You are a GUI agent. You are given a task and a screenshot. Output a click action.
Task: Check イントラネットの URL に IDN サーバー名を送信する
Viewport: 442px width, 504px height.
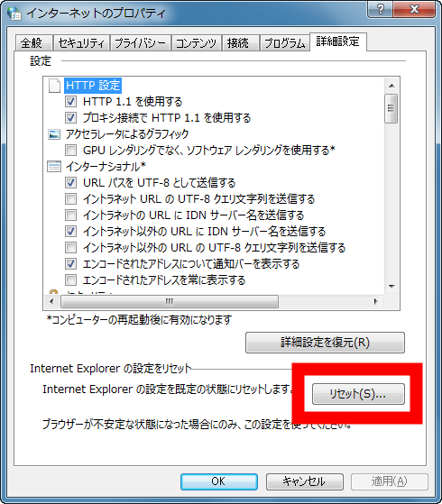(70, 215)
